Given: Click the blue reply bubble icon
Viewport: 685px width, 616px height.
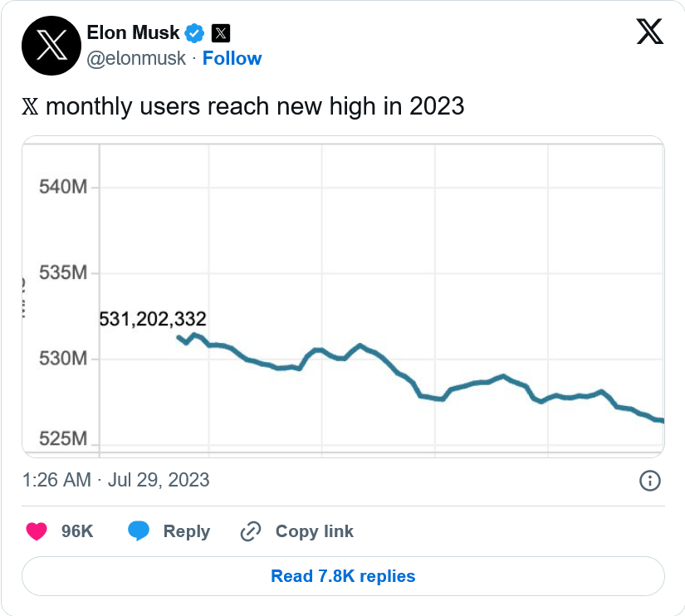Looking at the screenshot, I should 139,531.
